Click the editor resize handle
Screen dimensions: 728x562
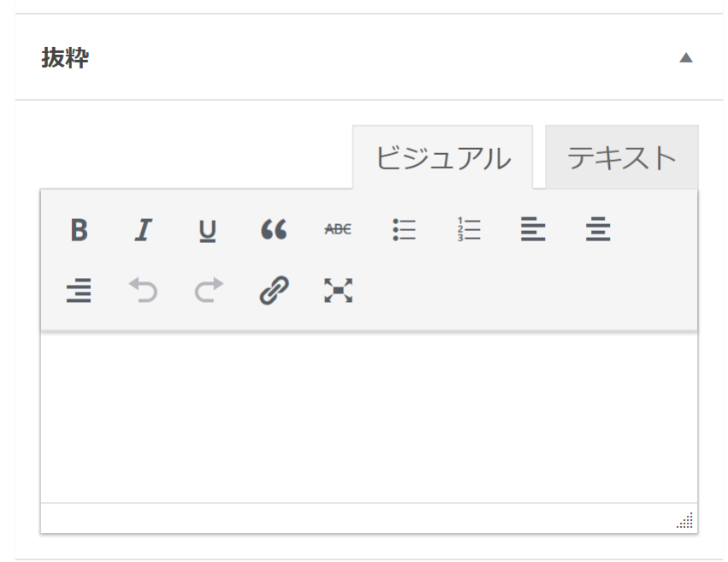coord(686,521)
